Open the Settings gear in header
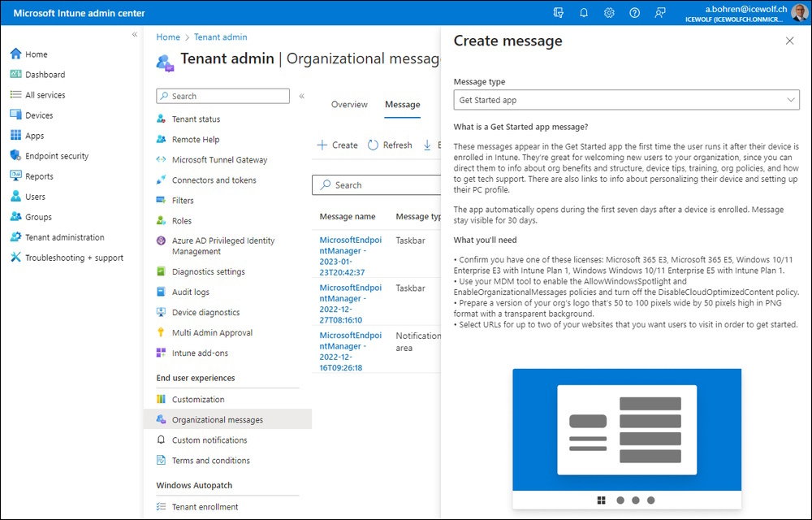This screenshot has height=520, width=812. pos(609,13)
